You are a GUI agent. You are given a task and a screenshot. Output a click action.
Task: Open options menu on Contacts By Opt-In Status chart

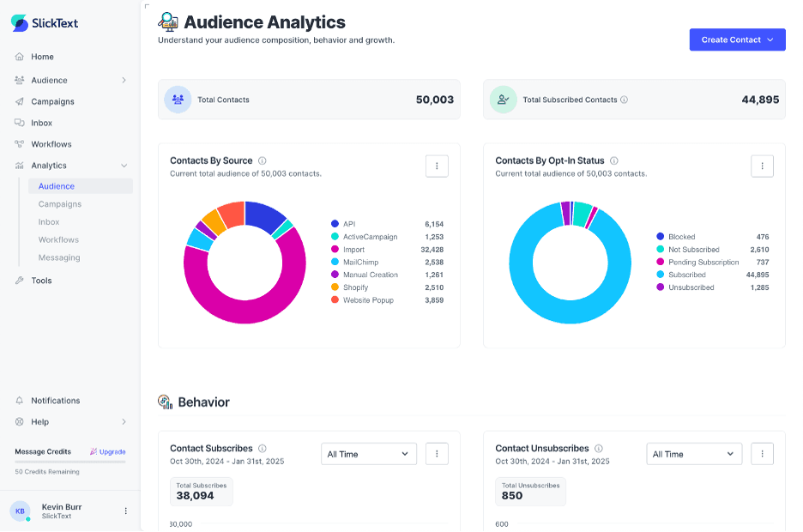pyautogui.click(x=762, y=166)
